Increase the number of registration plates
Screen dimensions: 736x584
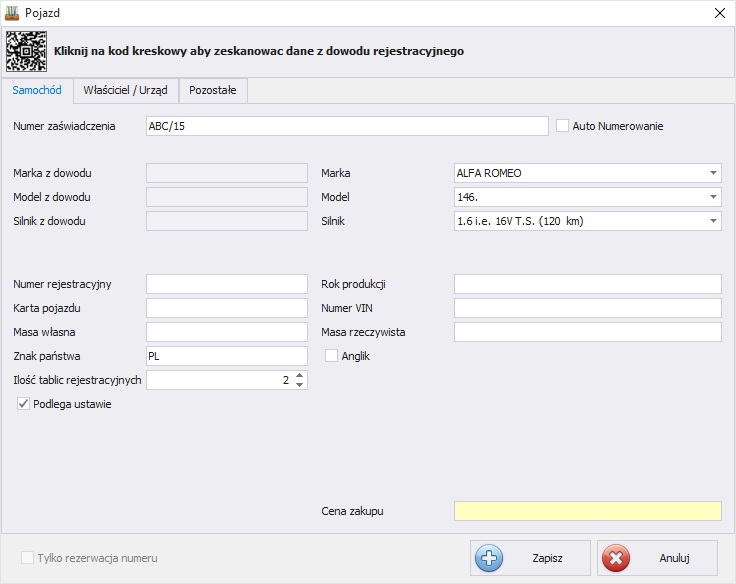300,376
